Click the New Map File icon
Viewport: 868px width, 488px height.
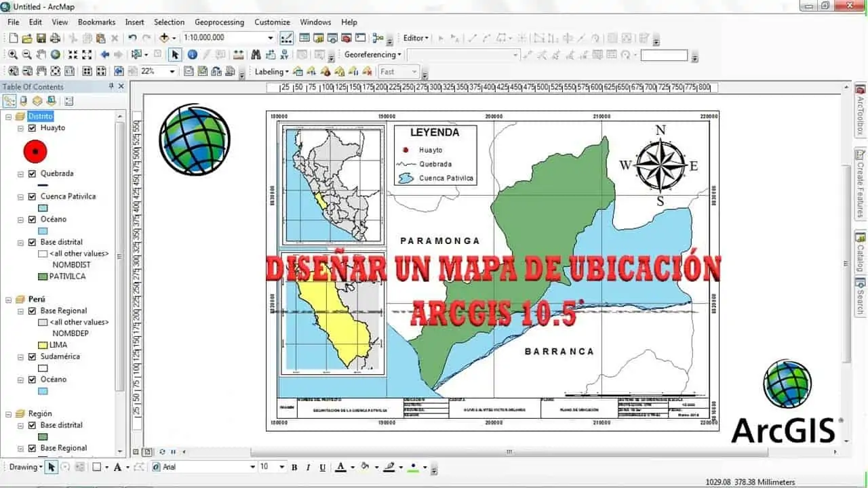tap(13, 38)
